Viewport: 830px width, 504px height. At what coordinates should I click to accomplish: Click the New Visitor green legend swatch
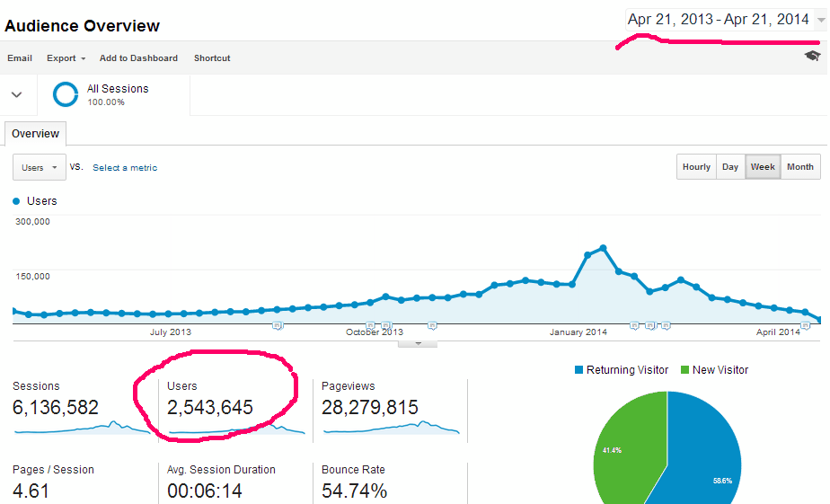(x=684, y=369)
